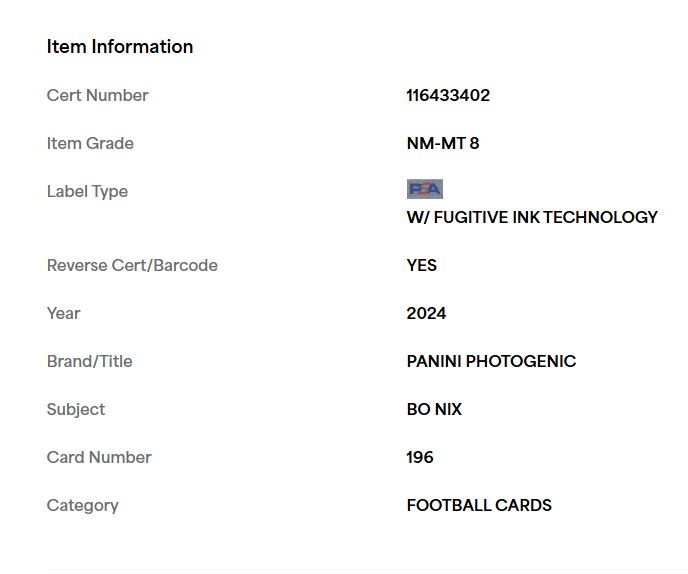The width and height of the screenshot is (688, 574).
Task: Click the PSA label type icon
Action: coord(424,189)
